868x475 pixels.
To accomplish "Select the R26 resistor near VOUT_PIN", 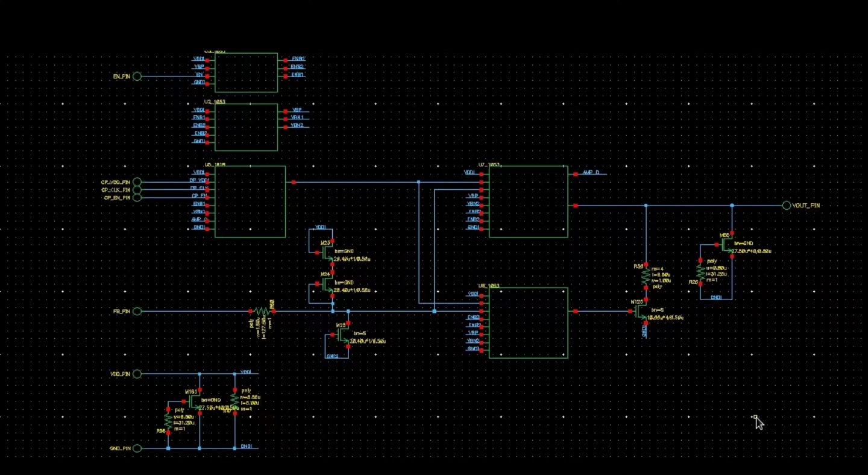I will (700, 272).
